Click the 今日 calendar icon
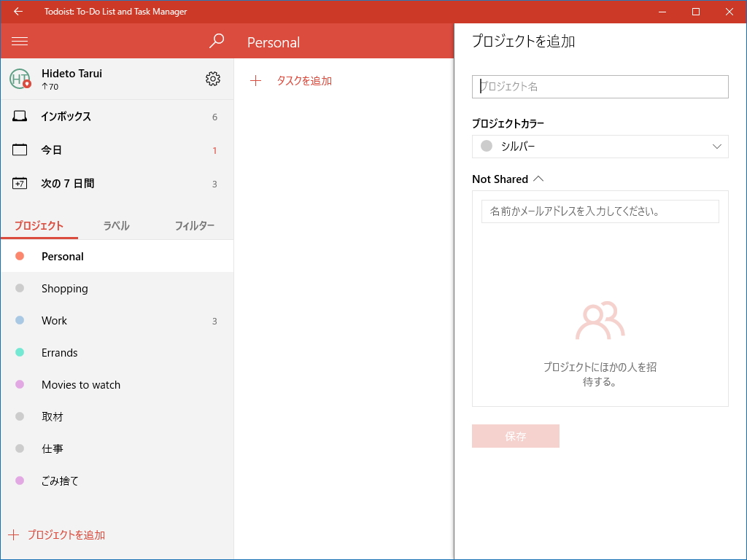 pyautogui.click(x=19, y=149)
